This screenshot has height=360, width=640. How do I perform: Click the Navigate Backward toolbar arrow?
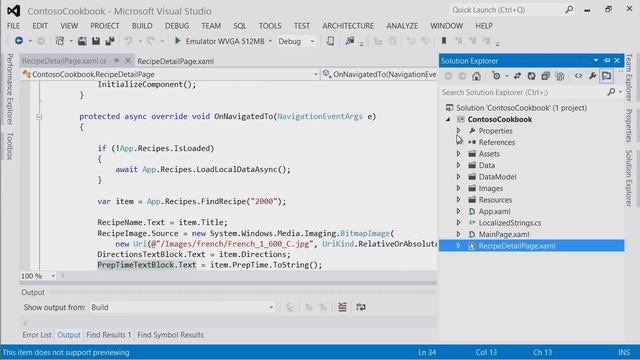click(19, 41)
